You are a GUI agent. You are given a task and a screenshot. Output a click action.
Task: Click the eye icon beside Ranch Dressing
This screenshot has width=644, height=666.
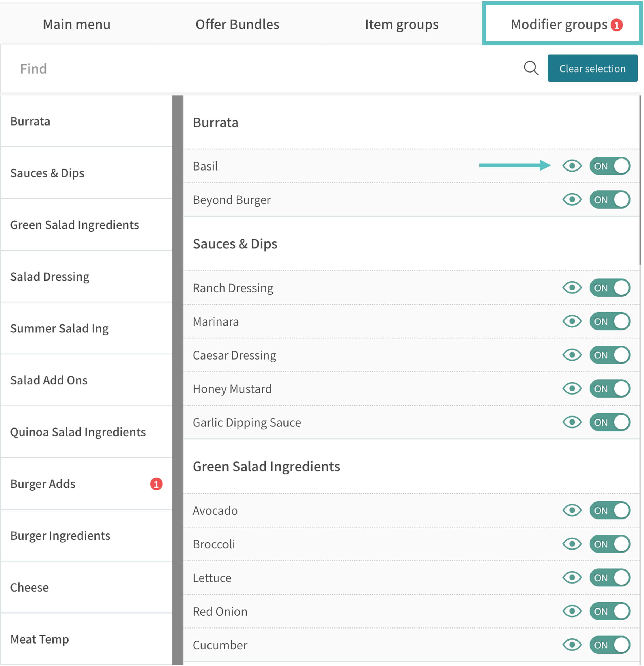point(572,288)
